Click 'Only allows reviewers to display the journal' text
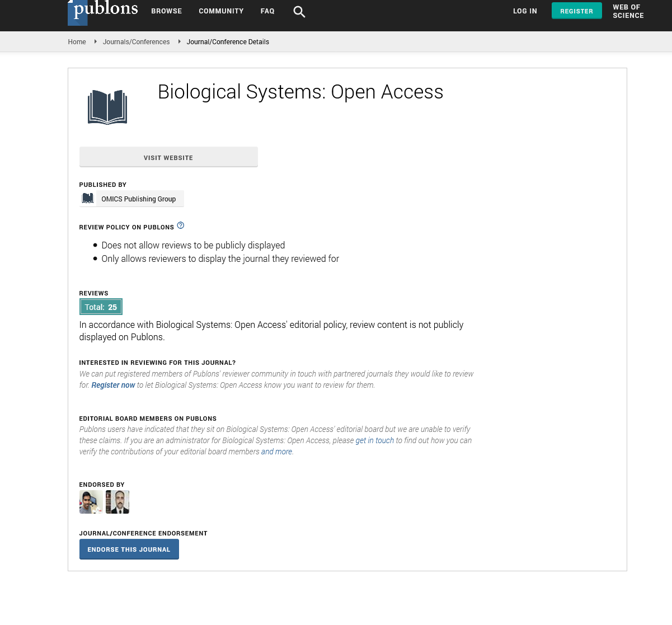Viewport: 672px width, 625px height. [x=220, y=259]
